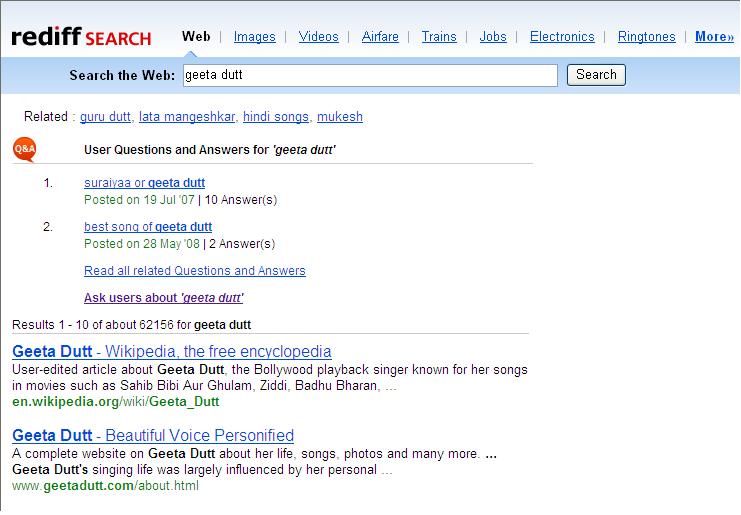Open the Electronics tab

pyautogui.click(x=562, y=36)
